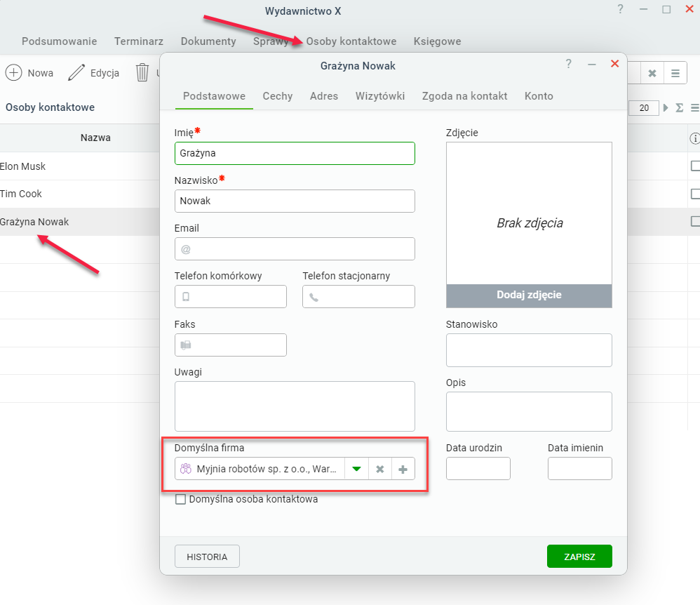Image resolution: width=700 pixels, height=605 pixels.
Task: Open the hamburger menu next to search
Action: [x=675, y=73]
